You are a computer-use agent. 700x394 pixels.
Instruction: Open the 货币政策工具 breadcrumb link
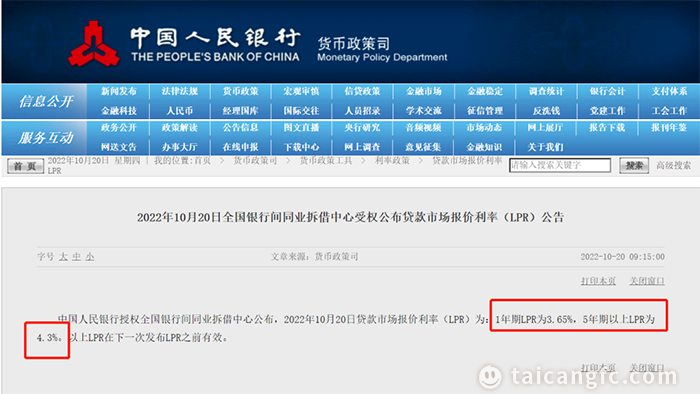pyautogui.click(x=326, y=161)
